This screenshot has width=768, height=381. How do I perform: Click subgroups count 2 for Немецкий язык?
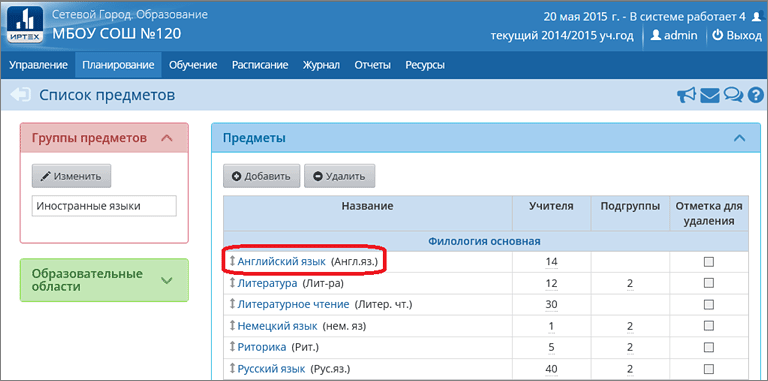(630, 326)
